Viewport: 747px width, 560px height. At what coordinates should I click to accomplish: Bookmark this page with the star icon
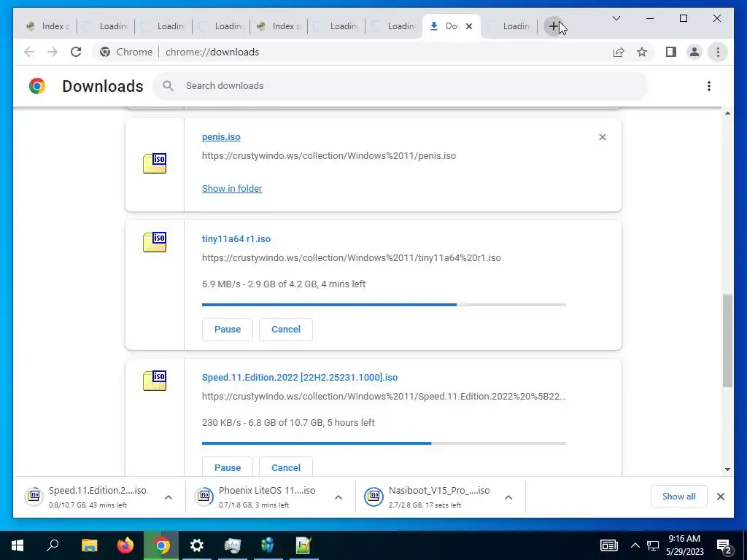pyautogui.click(x=642, y=52)
